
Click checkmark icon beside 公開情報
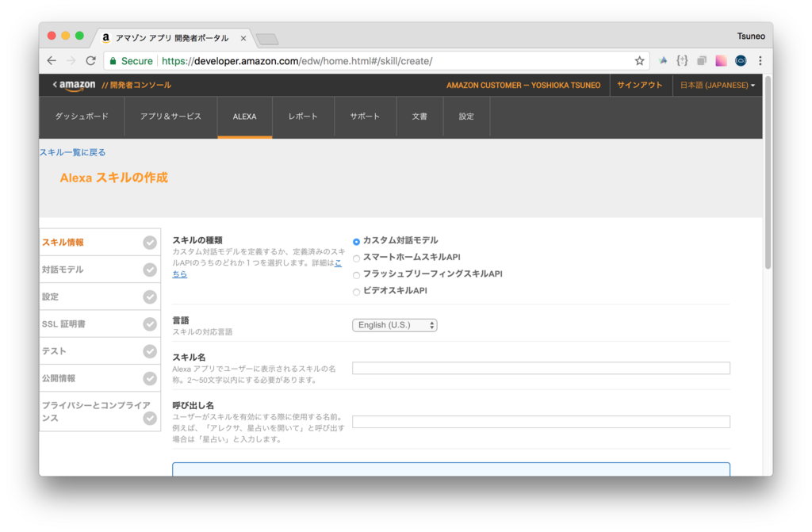coord(150,379)
